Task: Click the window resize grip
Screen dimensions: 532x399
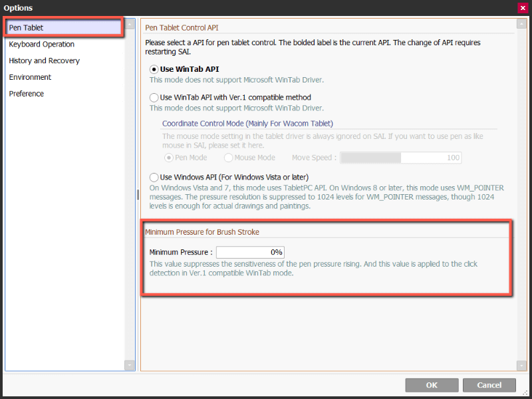Action: point(525,393)
